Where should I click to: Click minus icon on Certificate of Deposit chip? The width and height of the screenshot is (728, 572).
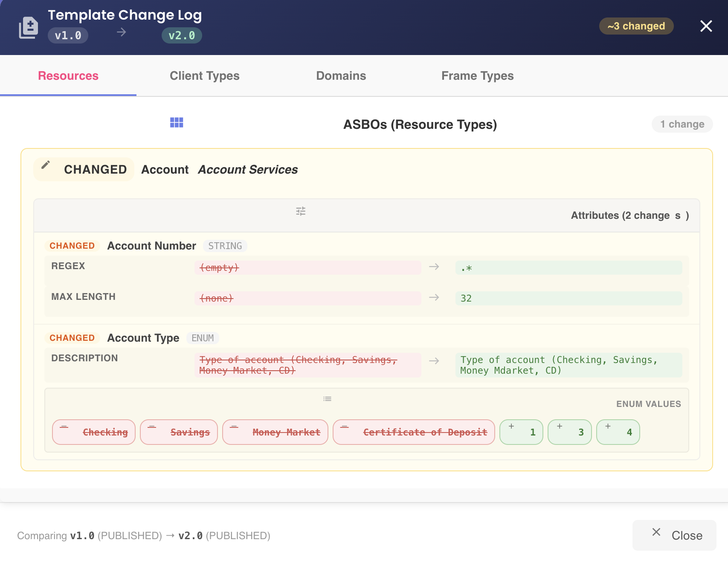point(345,427)
